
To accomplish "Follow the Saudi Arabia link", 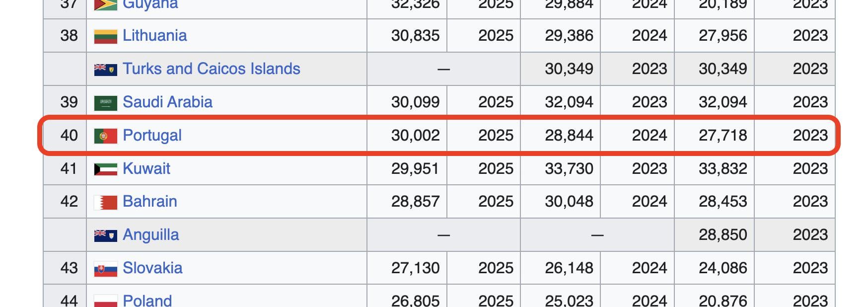I will click(x=167, y=102).
